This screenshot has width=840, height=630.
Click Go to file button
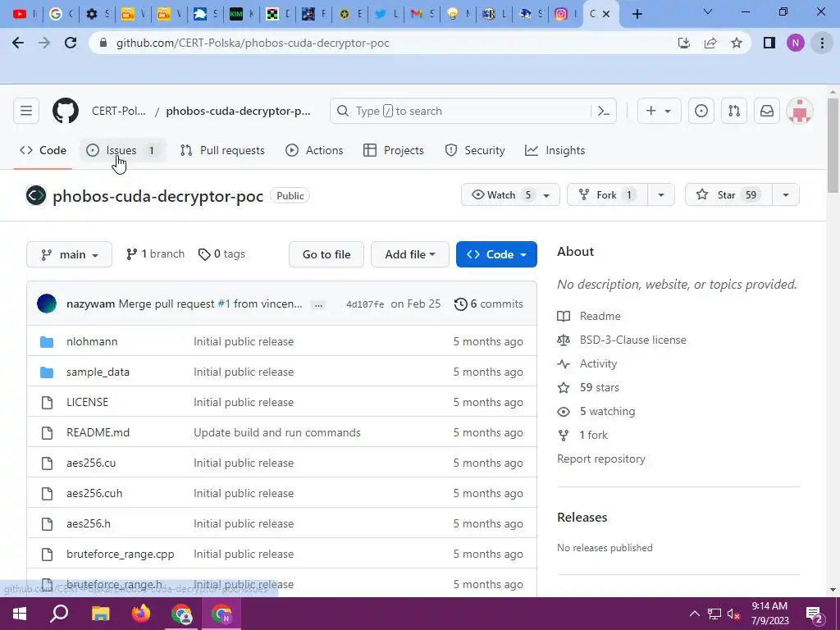click(326, 254)
